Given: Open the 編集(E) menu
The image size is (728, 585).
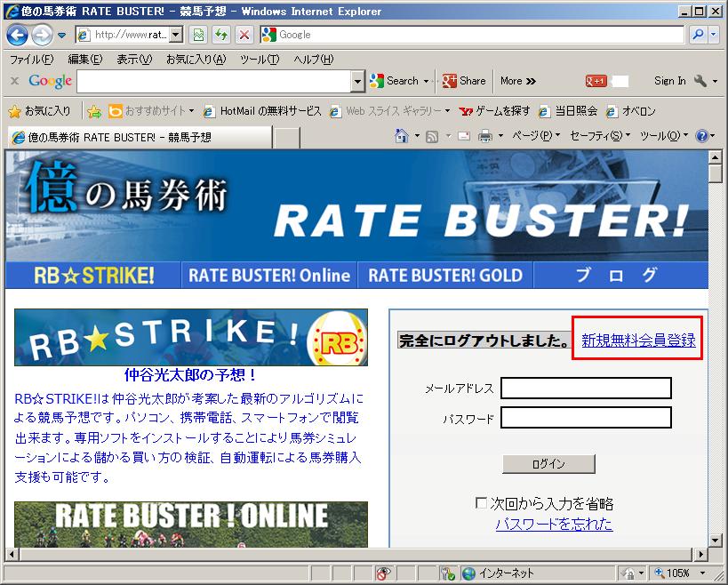Looking at the screenshot, I should [x=85, y=60].
